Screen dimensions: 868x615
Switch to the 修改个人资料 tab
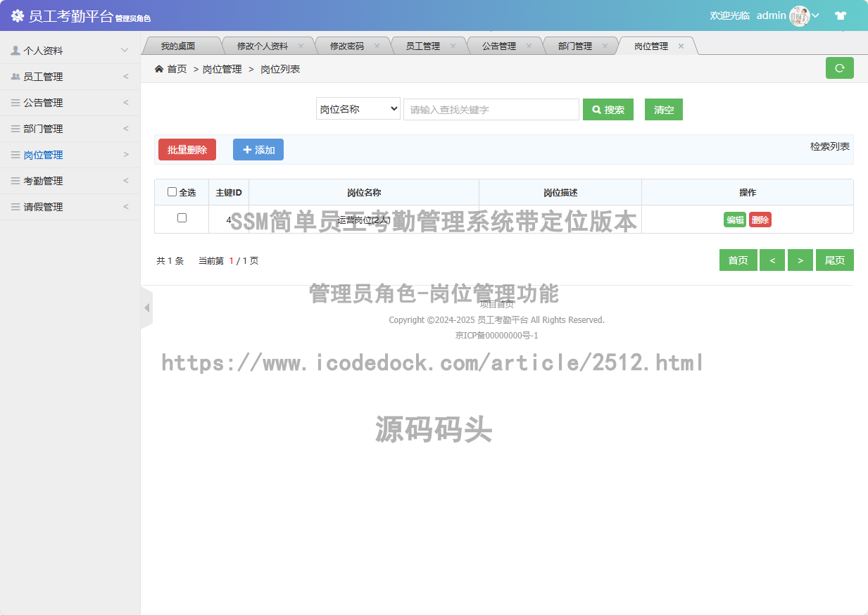(x=262, y=46)
